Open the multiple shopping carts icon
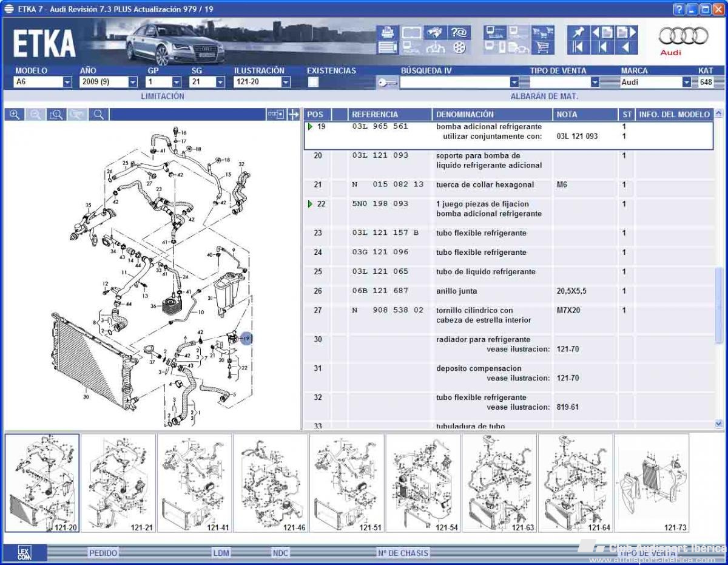728x565 pixels. [x=542, y=32]
